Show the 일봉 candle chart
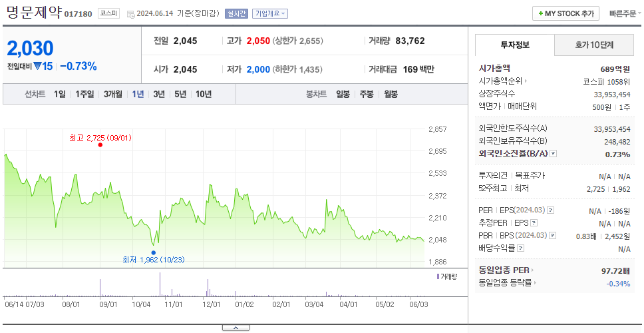The height and width of the screenshot is (333, 644). coord(343,94)
